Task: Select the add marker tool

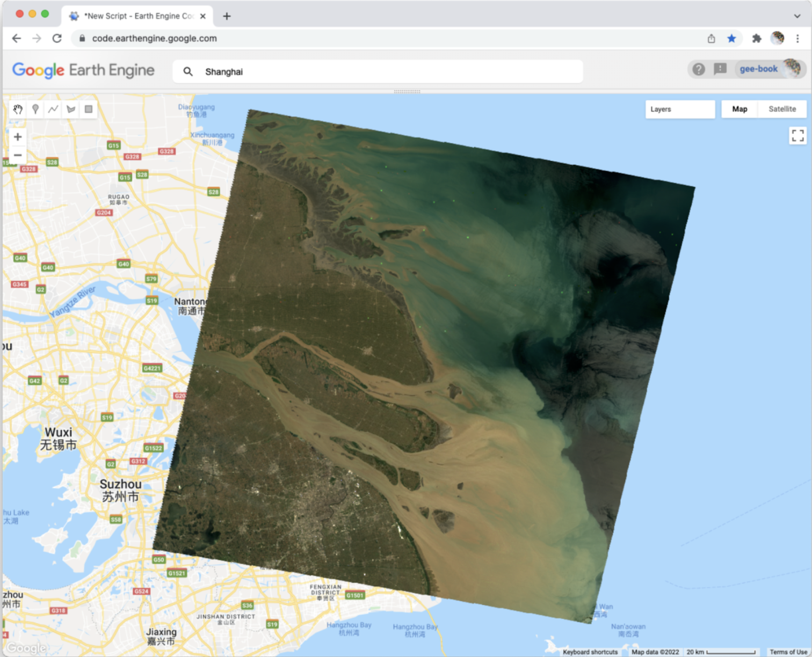Action: pyautogui.click(x=35, y=109)
